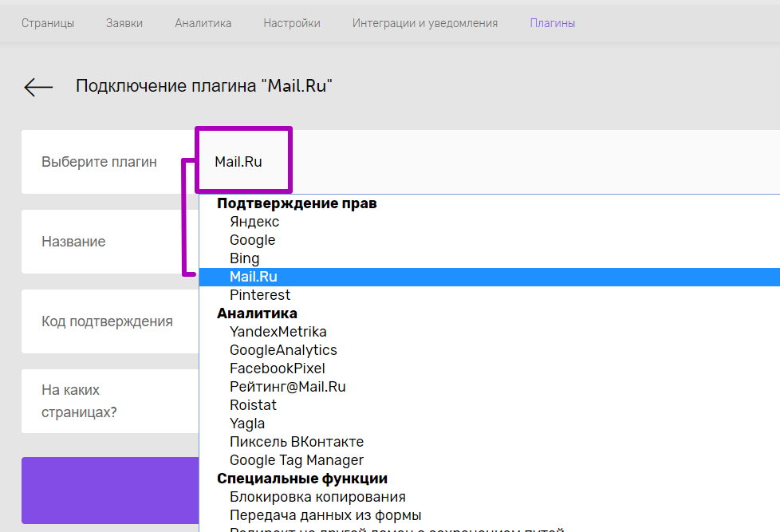The image size is (780, 532).
Task: Switch to the Заявки tab
Action: click(x=124, y=23)
